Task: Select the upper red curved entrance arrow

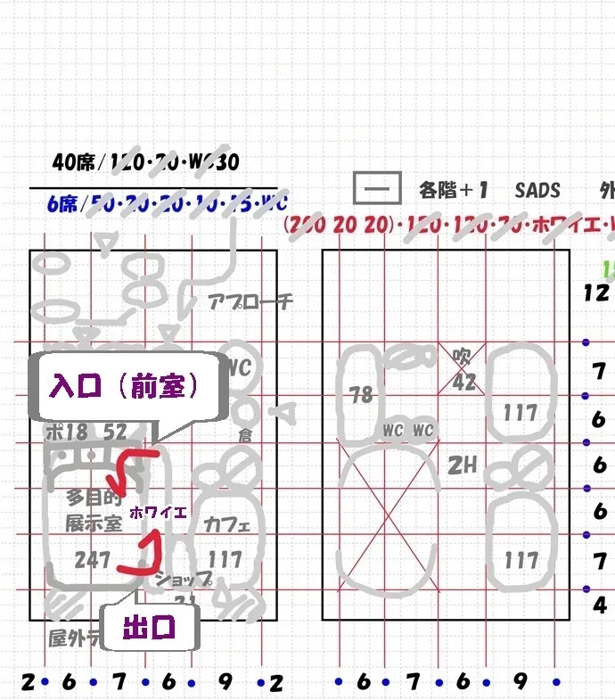Action: [x=134, y=472]
